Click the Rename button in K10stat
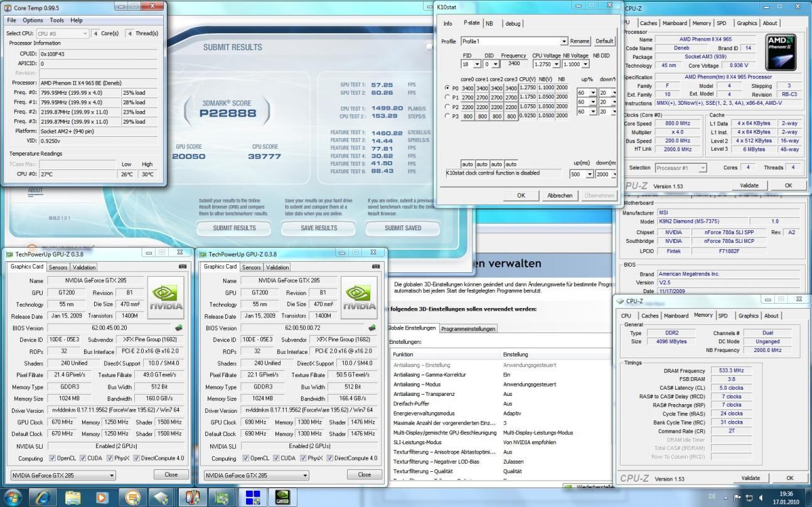The width and height of the screenshot is (812, 507). 580,41
